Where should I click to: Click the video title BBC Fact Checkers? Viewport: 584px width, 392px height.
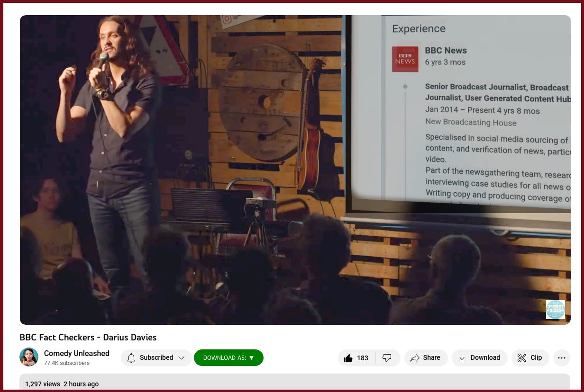[88, 338]
